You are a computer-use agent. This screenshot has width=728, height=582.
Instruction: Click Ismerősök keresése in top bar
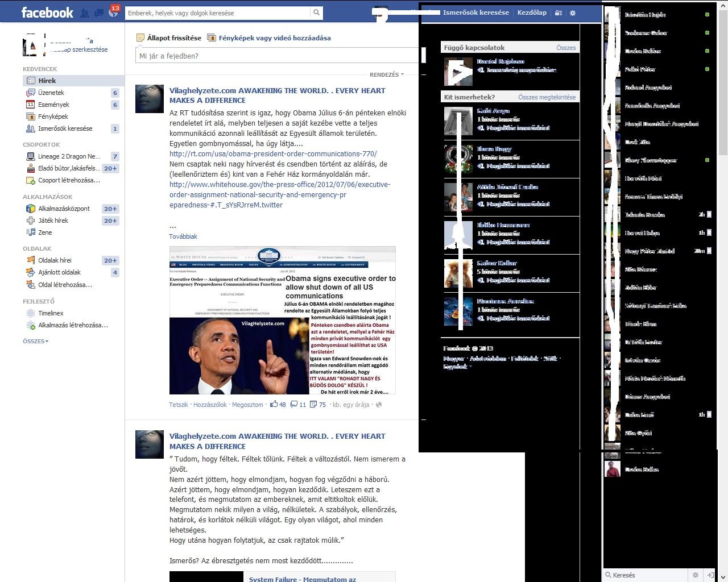476,13
